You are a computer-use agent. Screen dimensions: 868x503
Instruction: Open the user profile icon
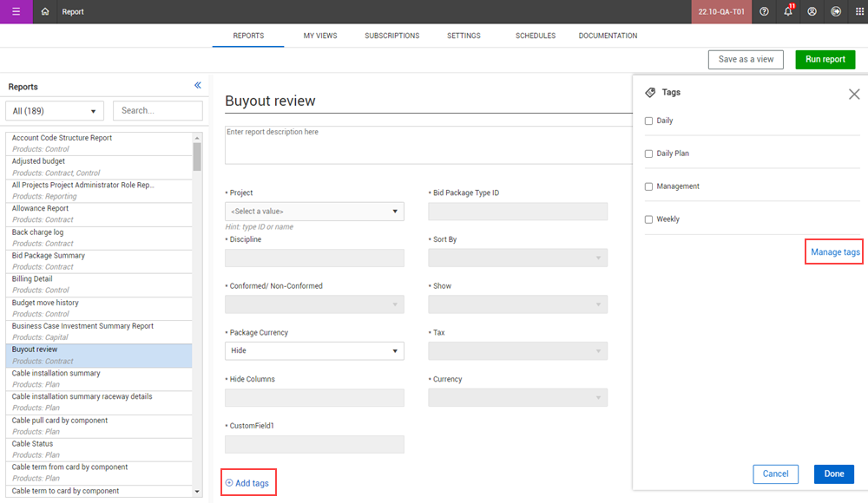coord(812,11)
